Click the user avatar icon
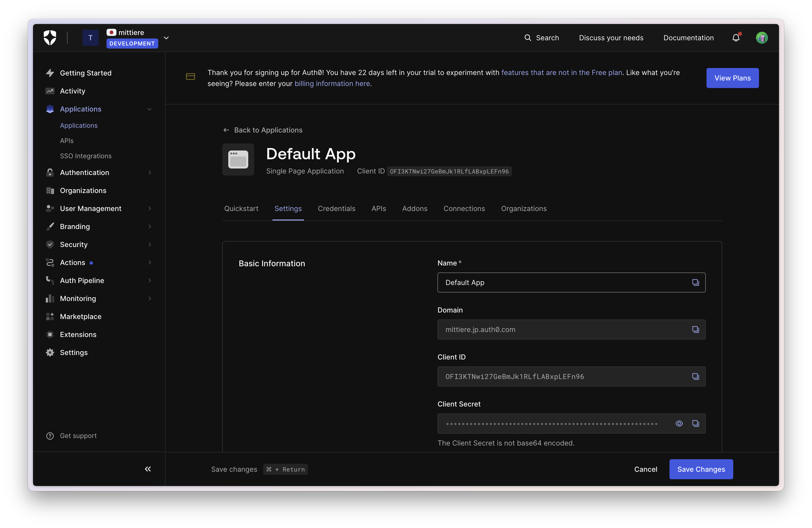This screenshot has width=812, height=528. 761,37
